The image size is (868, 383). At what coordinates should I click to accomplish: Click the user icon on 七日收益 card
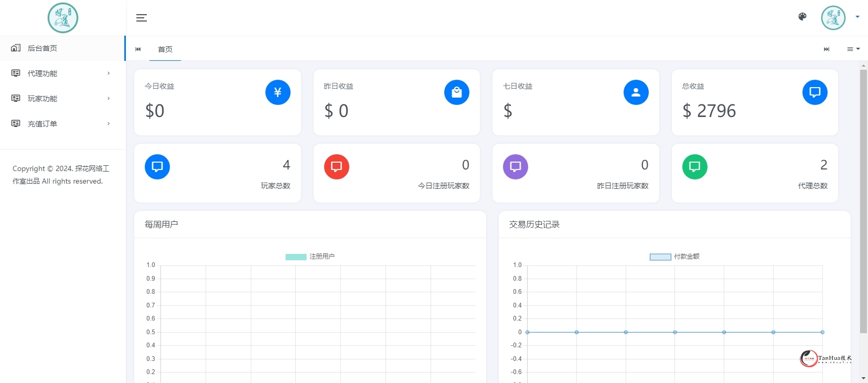[x=636, y=92]
